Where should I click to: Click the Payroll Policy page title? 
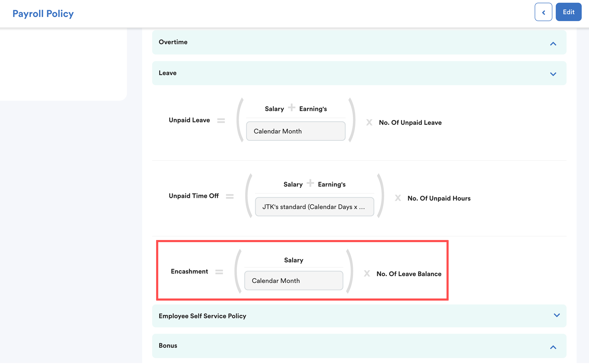43,14
